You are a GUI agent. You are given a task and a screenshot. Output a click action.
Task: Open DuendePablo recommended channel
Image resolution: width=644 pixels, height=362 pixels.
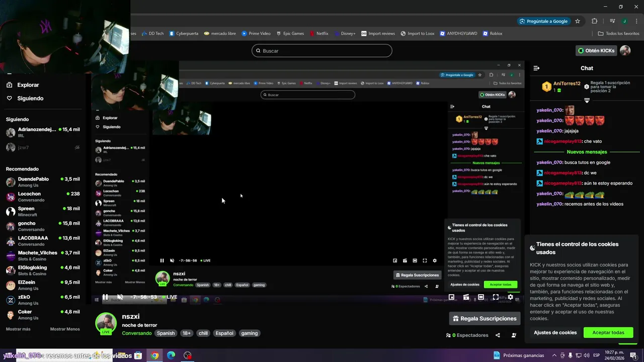click(43, 182)
